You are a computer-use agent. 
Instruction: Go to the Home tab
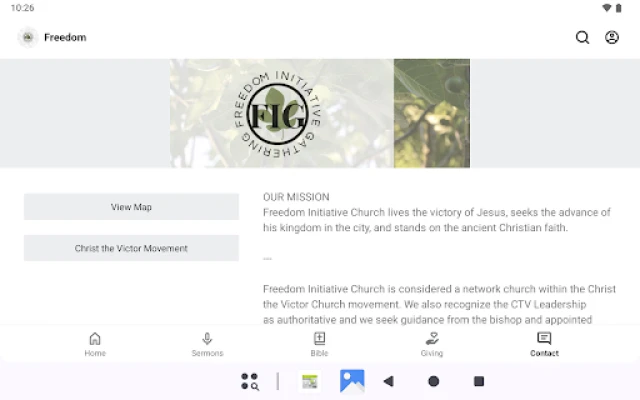click(x=95, y=344)
